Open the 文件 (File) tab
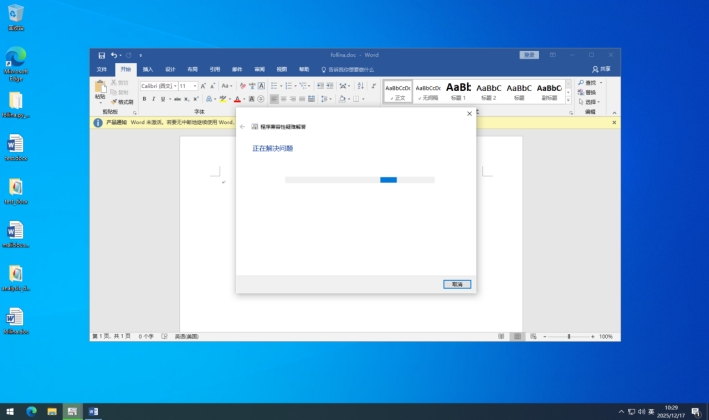 [101, 70]
